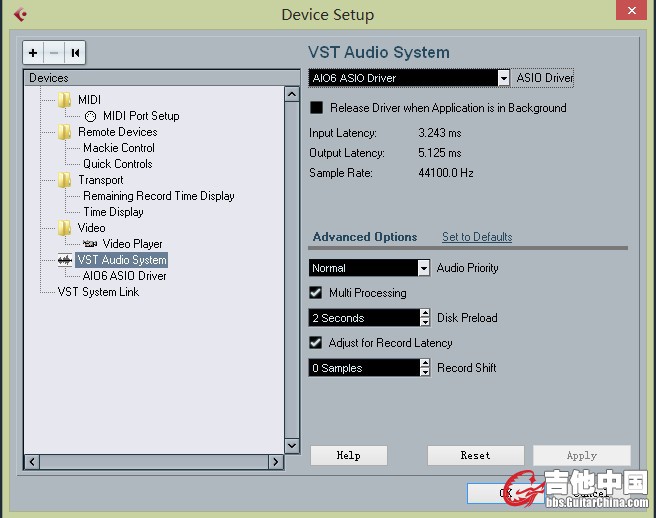Image resolution: width=656 pixels, height=518 pixels.
Task: Click the reset-to-start arrow toolbar button
Action: [x=75, y=53]
